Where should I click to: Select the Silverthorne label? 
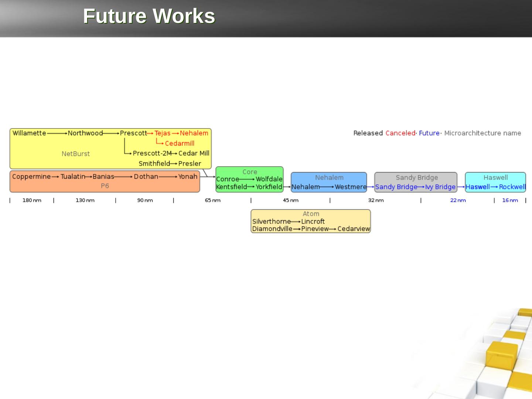coord(272,222)
